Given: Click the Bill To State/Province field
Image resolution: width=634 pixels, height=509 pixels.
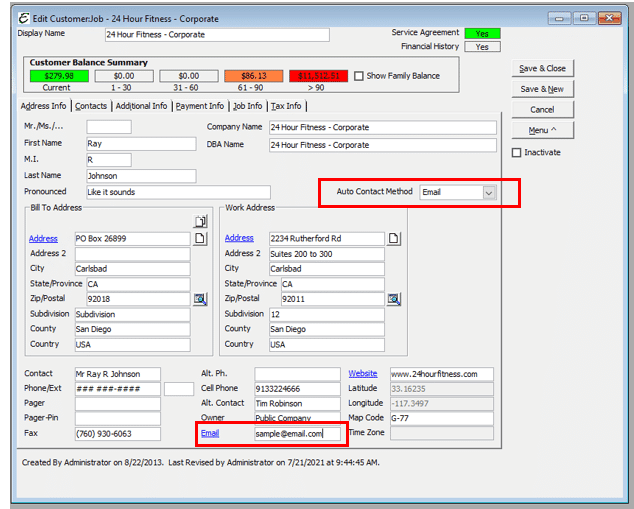Looking at the screenshot, I should [138, 284].
